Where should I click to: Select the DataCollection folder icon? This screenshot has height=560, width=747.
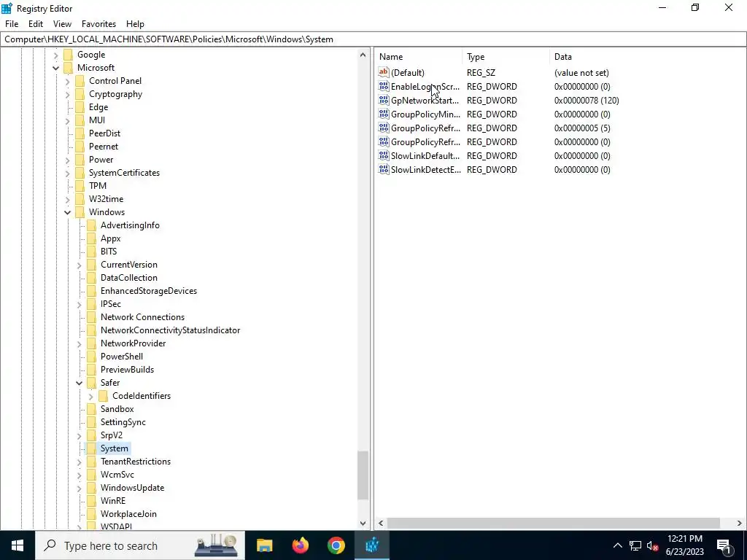(91, 278)
